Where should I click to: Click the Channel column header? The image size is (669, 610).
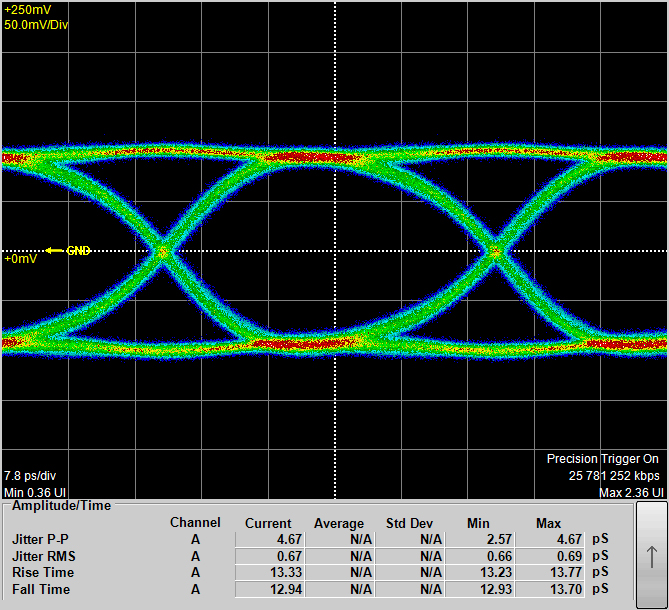pos(195,523)
